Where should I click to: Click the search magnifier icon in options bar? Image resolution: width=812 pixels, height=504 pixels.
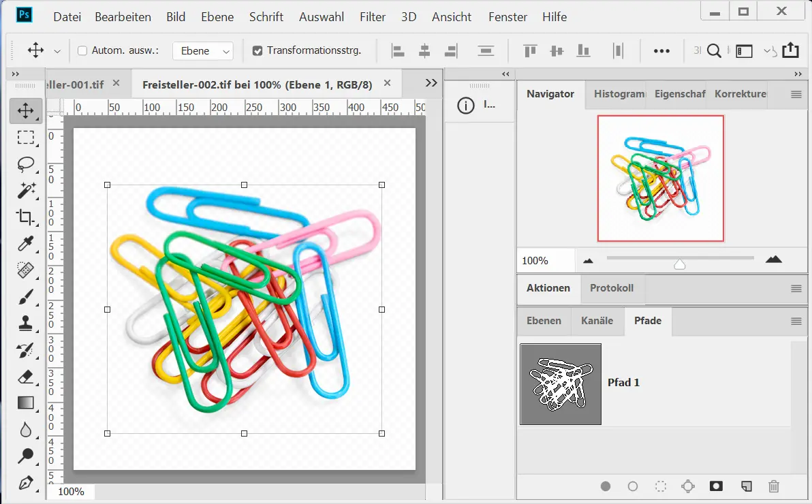click(714, 50)
